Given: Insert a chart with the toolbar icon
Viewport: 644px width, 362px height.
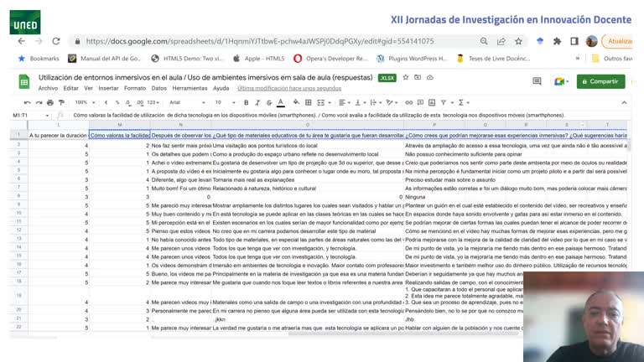Looking at the screenshot, I should (x=432, y=102).
